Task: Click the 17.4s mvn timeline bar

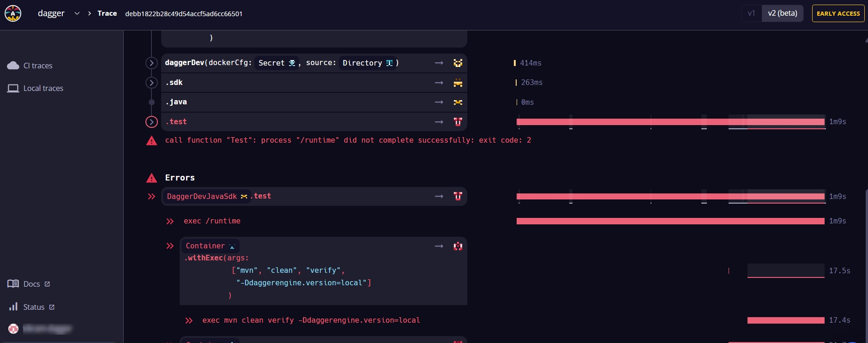Action: click(786, 320)
